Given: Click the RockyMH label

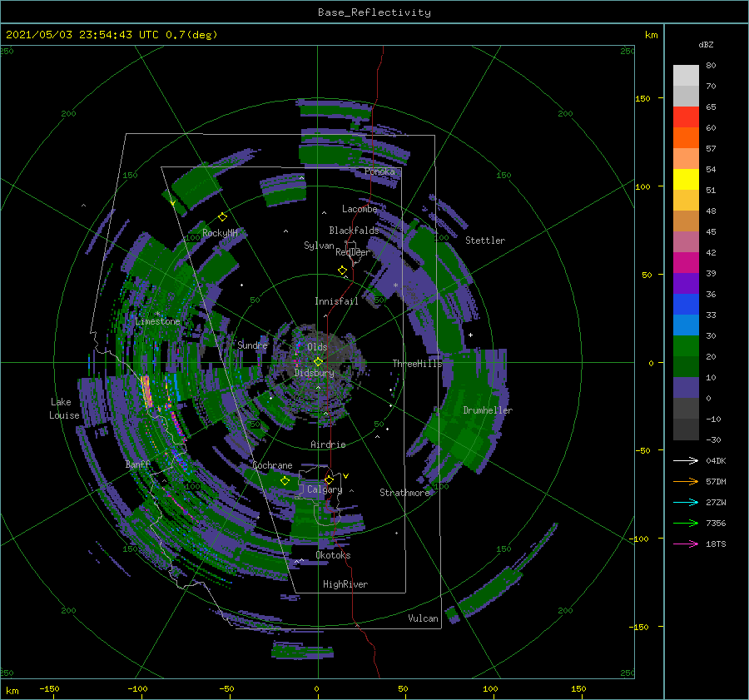Looking at the screenshot, I should 220,233.
